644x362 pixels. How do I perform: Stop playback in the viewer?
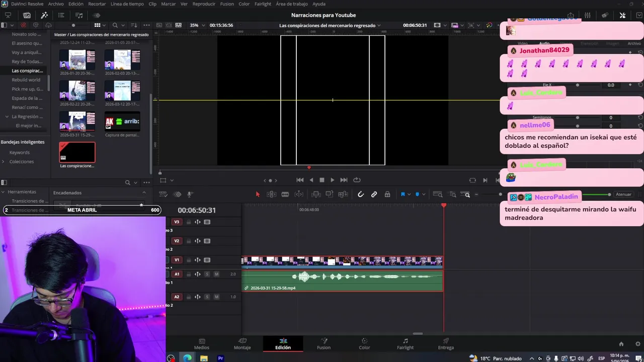[322, 180]
